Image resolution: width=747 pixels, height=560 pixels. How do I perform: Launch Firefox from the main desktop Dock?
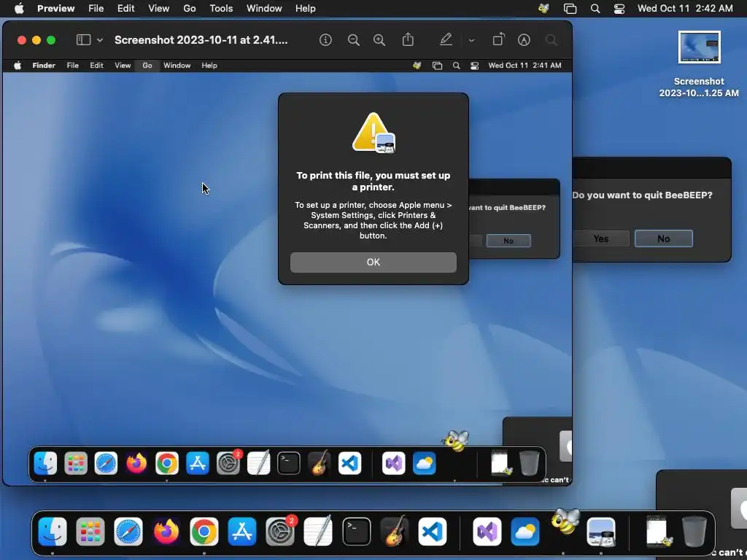[166, 532]
